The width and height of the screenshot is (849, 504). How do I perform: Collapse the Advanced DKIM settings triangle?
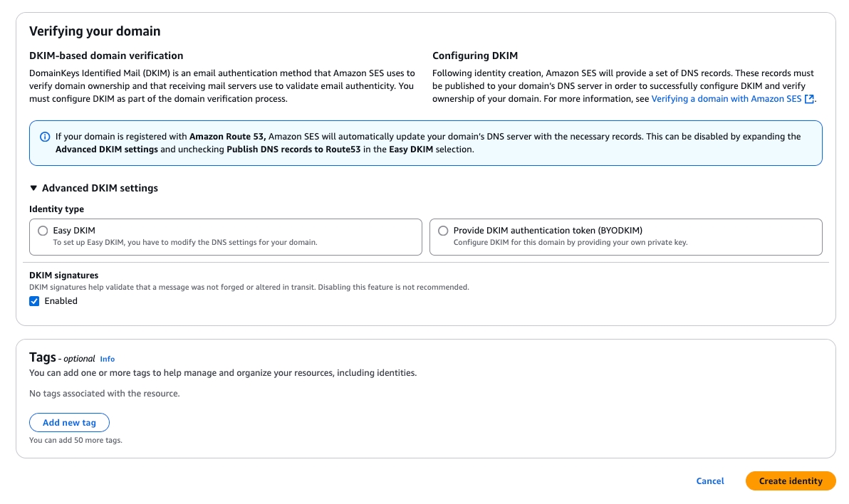coord(33,188)
